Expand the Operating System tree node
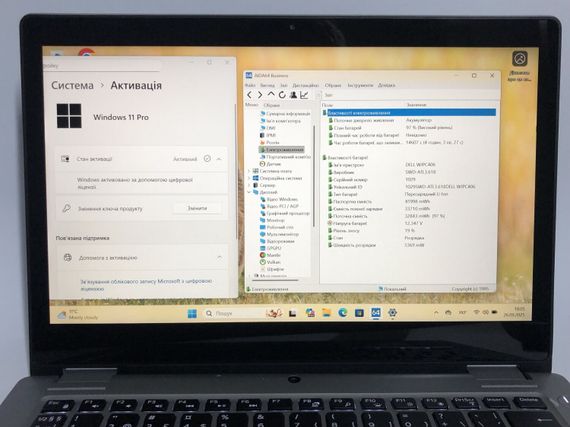 coord(249,178)
